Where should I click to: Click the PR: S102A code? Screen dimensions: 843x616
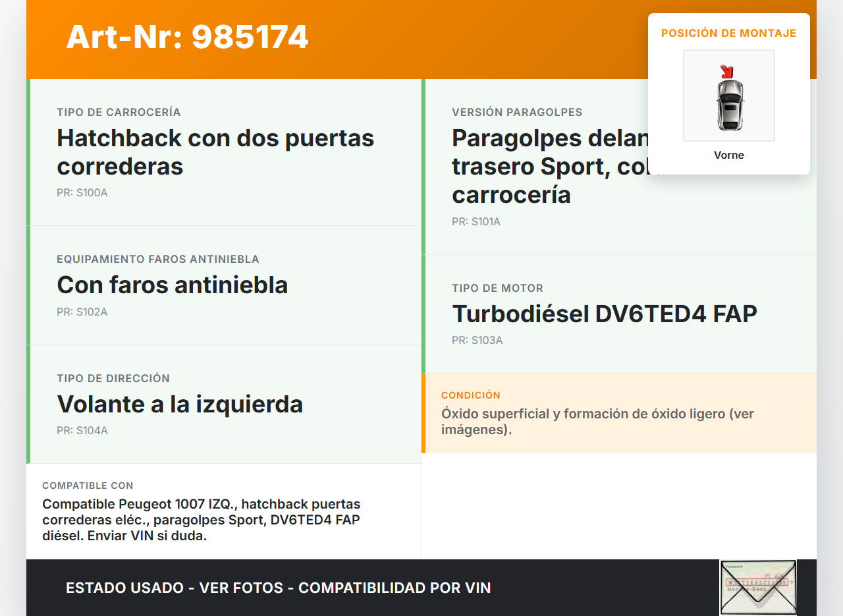82,312
